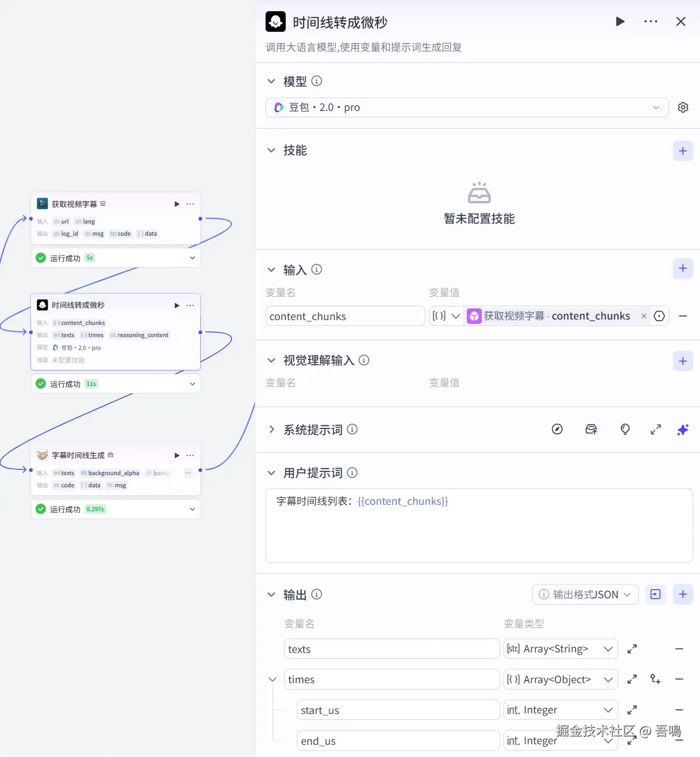Expand system prompt editor to fullscreen

(656, 429)
